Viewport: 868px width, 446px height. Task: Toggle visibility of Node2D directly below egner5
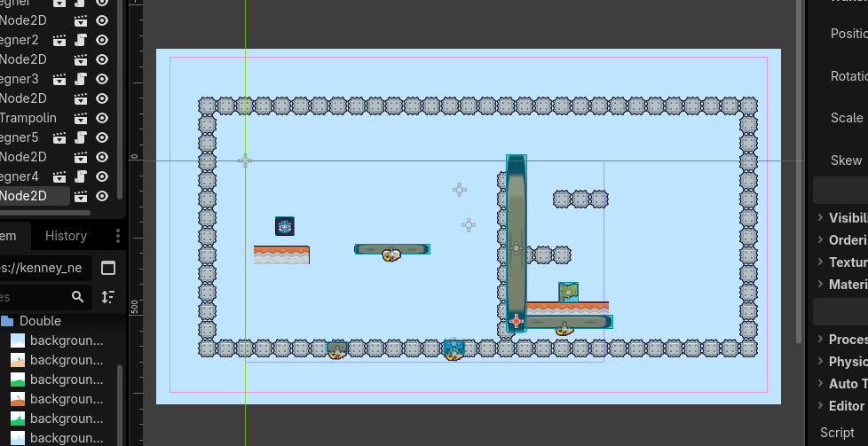point(102,157)
